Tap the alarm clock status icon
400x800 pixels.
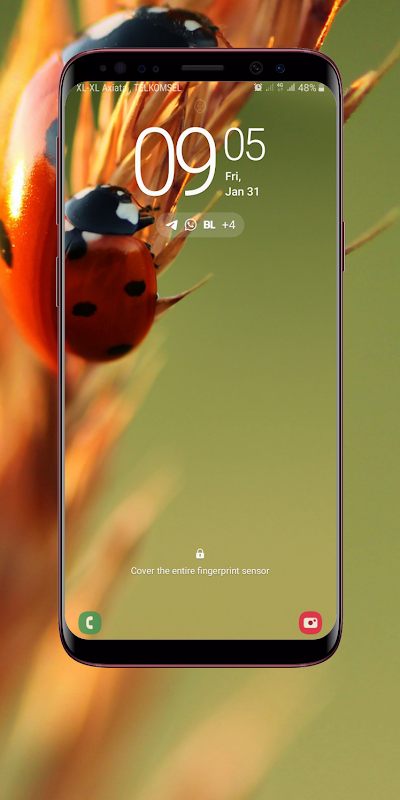258,88
